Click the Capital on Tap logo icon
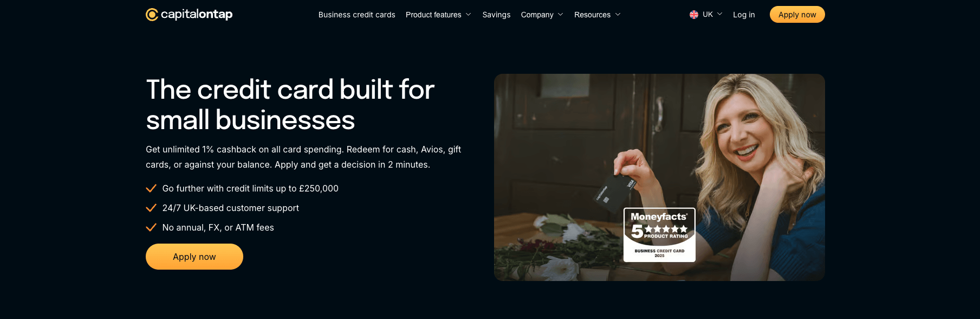This screenshot has height=319, width=980. 152,15
